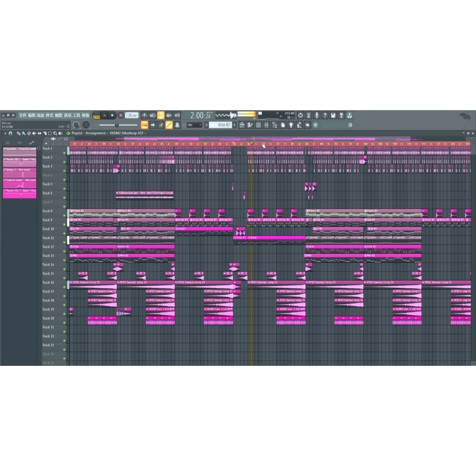The height and width of the screenshot is (476, 476).
Task: Toggle the mute light for Track 2
Action: click(x=64, y=162)
